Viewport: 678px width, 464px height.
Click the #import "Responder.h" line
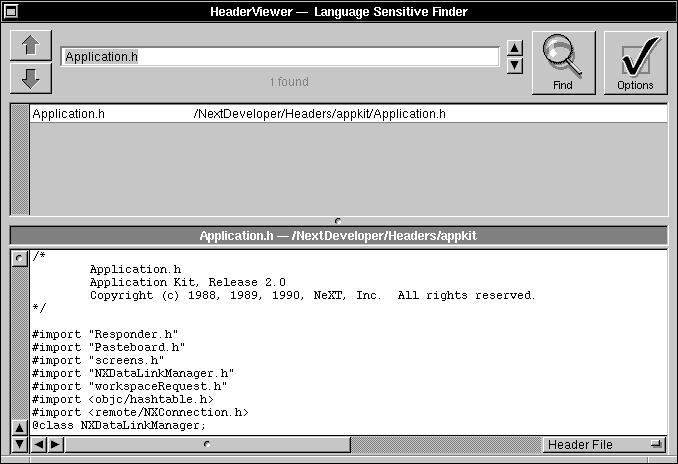coord(105,334)
